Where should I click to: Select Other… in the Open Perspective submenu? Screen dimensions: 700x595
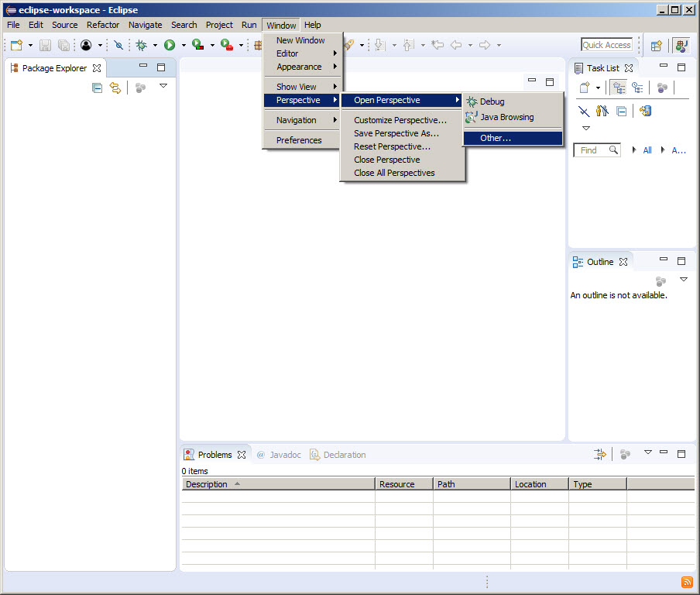[x=496, y=138]
